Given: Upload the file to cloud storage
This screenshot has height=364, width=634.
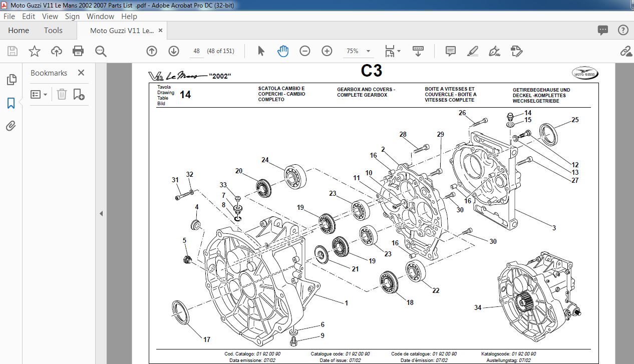Looking at the screenshot, I should (x=56, y=51).
